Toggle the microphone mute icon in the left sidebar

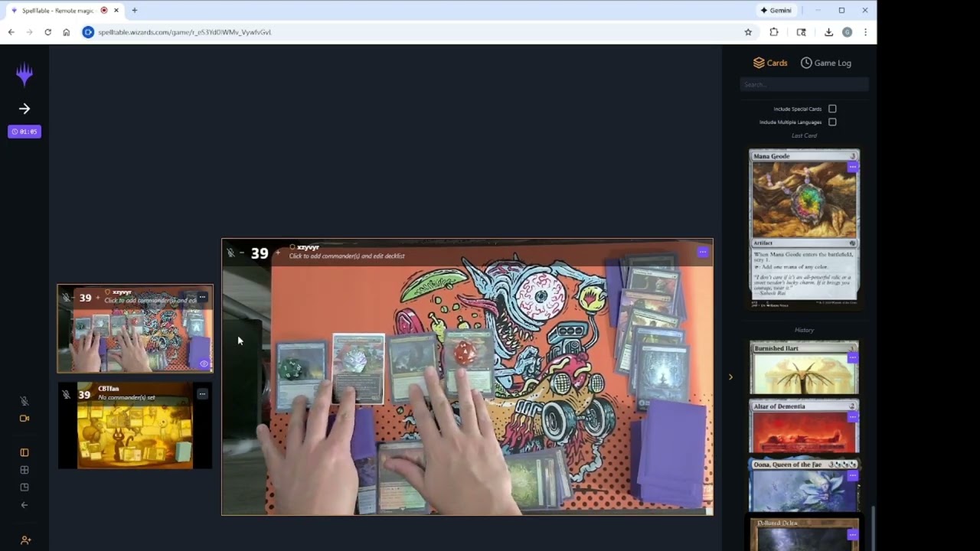[24, 401]
